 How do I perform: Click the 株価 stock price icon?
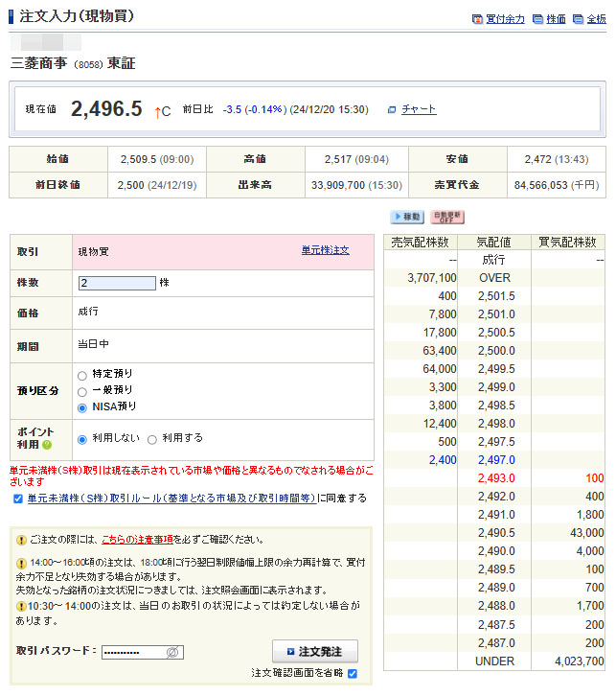[x=538, y=19]
